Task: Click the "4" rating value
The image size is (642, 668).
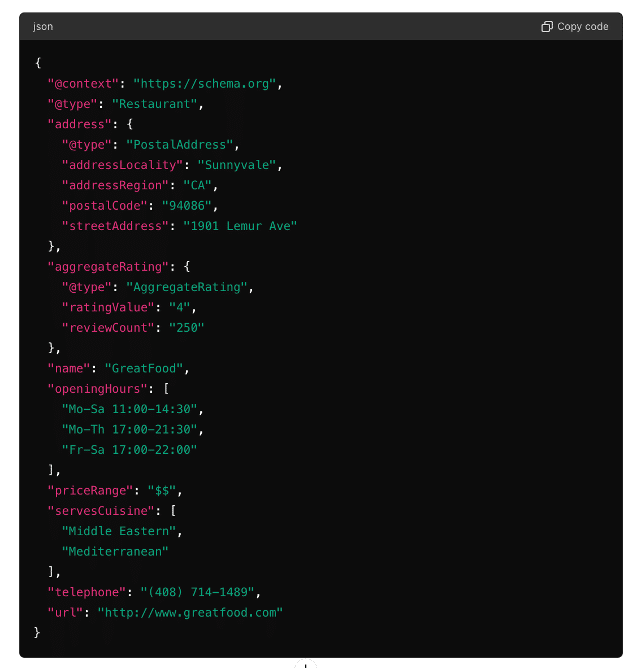Action: 180,307
